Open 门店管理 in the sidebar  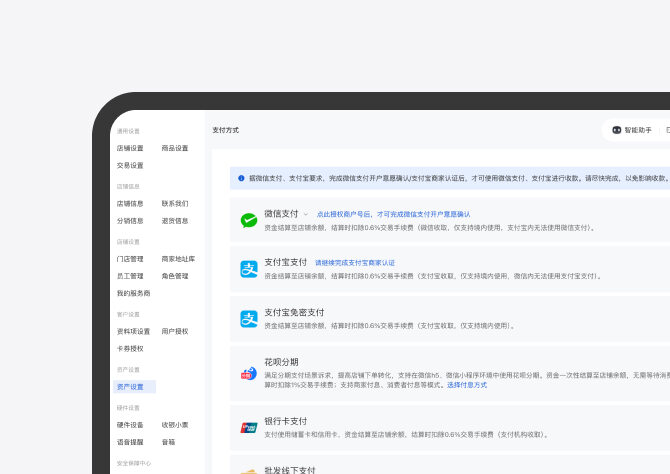pos(130,259)
